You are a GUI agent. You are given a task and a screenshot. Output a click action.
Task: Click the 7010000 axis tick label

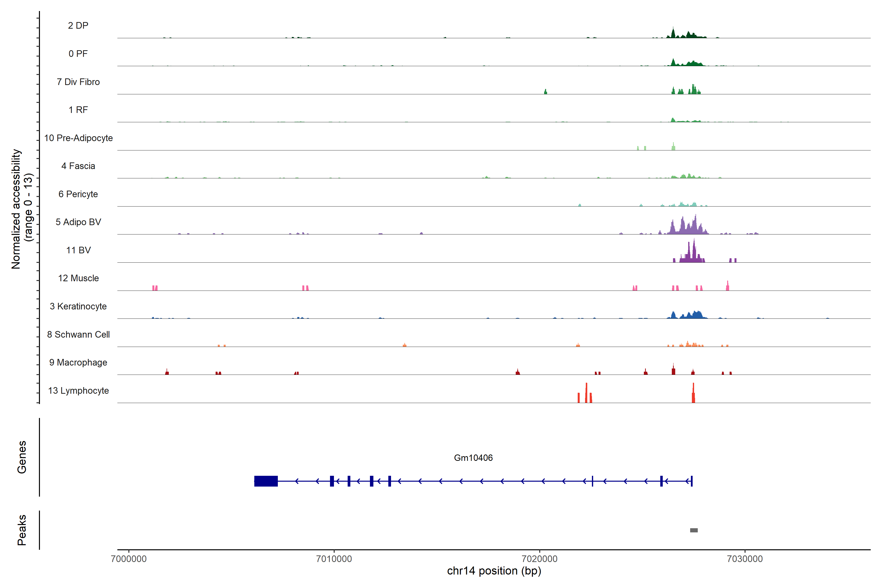[334, 559]
